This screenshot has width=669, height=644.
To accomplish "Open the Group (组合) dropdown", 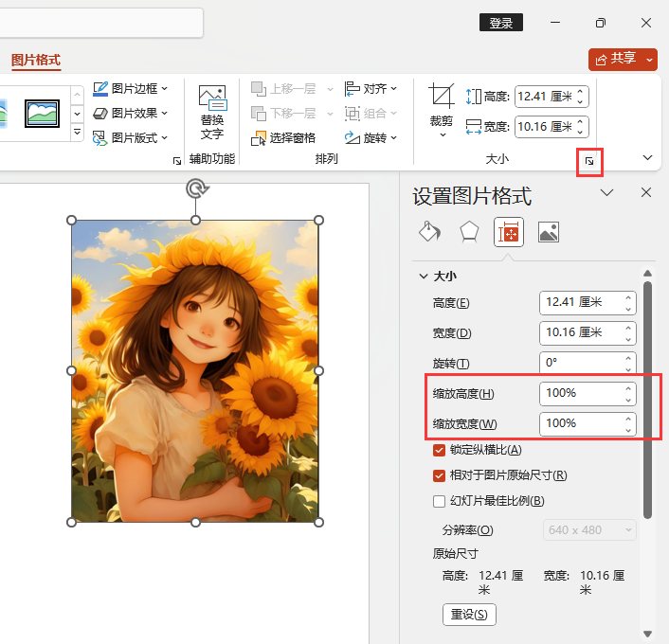I will click(x=371, y=114).
